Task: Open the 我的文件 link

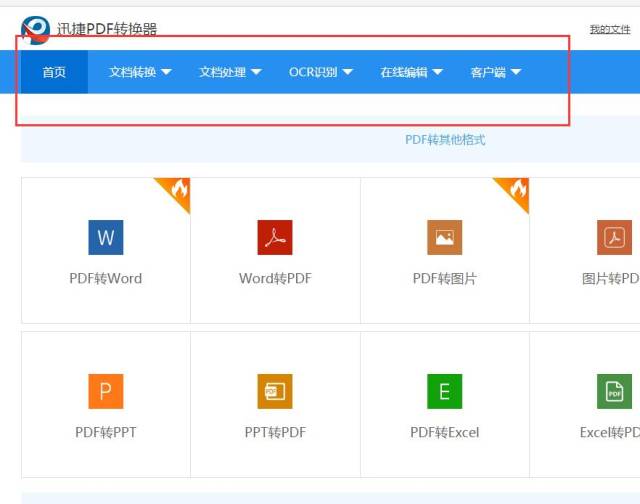Action: point(610,29)
